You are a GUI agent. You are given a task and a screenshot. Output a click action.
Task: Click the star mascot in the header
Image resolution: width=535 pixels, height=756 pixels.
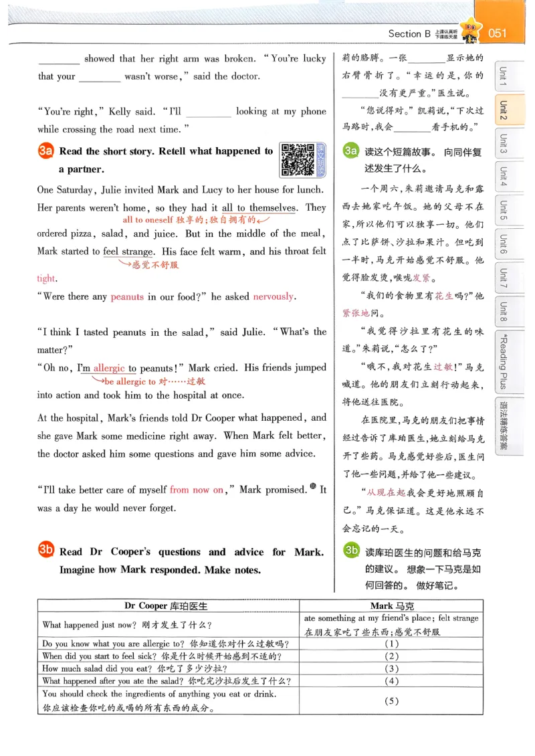tap(470, 29)
